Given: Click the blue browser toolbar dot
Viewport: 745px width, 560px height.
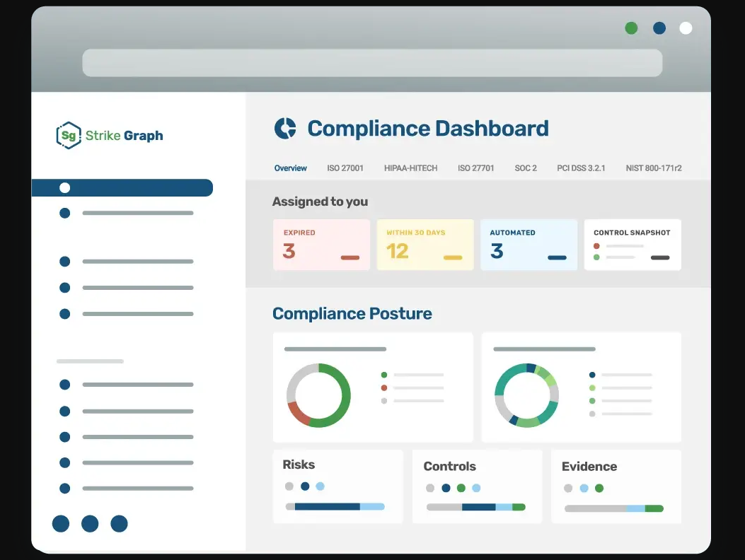Looking at the screenshot, I should (x=659, y=28).
